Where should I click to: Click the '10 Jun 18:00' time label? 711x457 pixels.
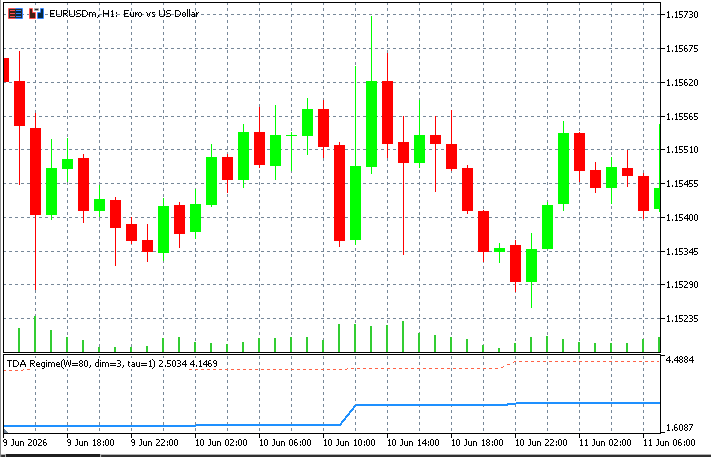(477, 442)
